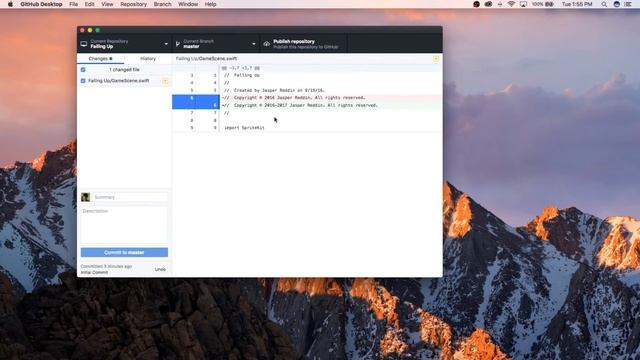Click the branch icon beside master
This screenshot has width=640, height=360.
(178, 44)
